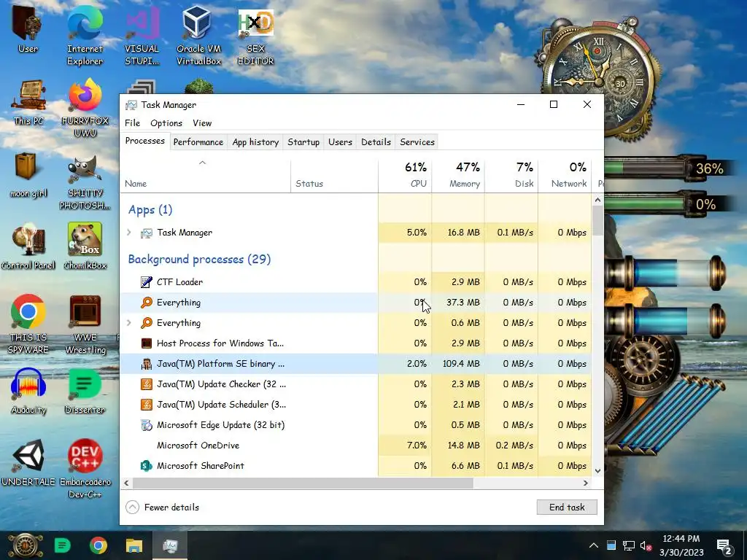The height and width of the screenshot is (560, 747).
Task: Click the muted volume tray icon
Action: coord(646,545)
